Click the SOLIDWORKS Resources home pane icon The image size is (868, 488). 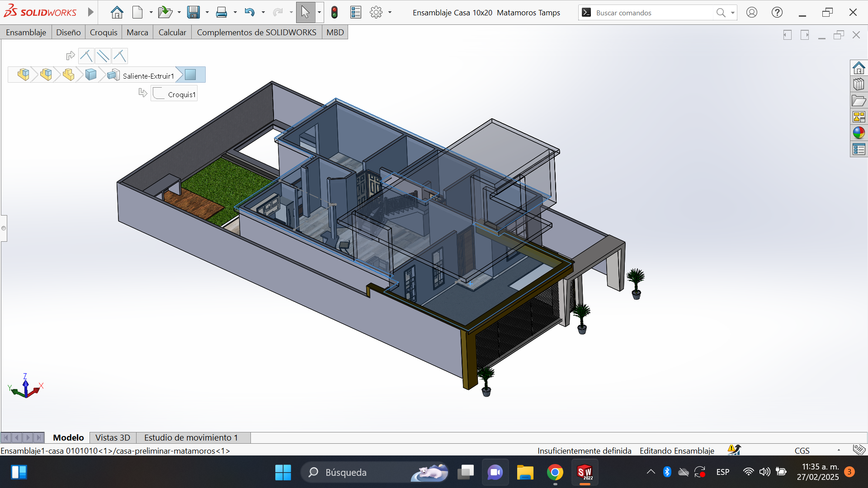859,68
